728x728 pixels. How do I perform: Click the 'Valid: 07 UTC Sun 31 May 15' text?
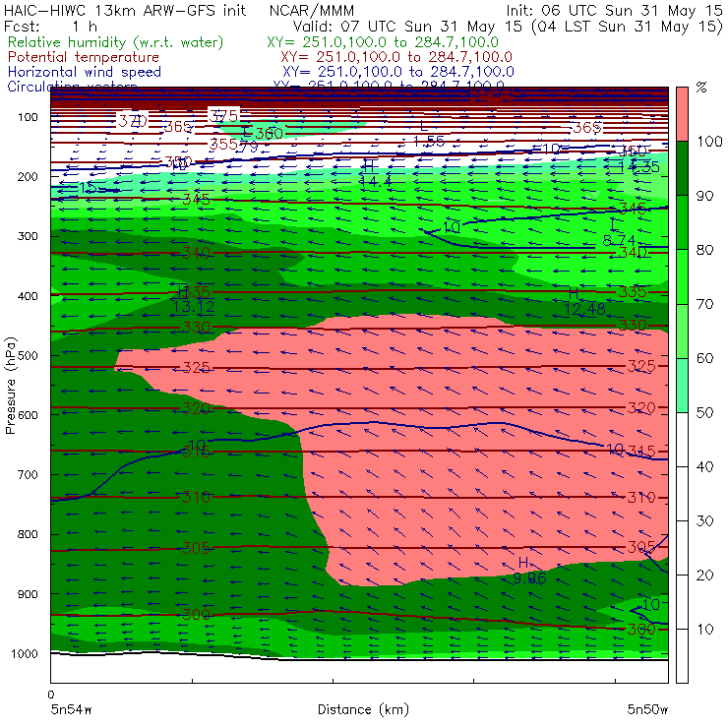pos(407,27)
